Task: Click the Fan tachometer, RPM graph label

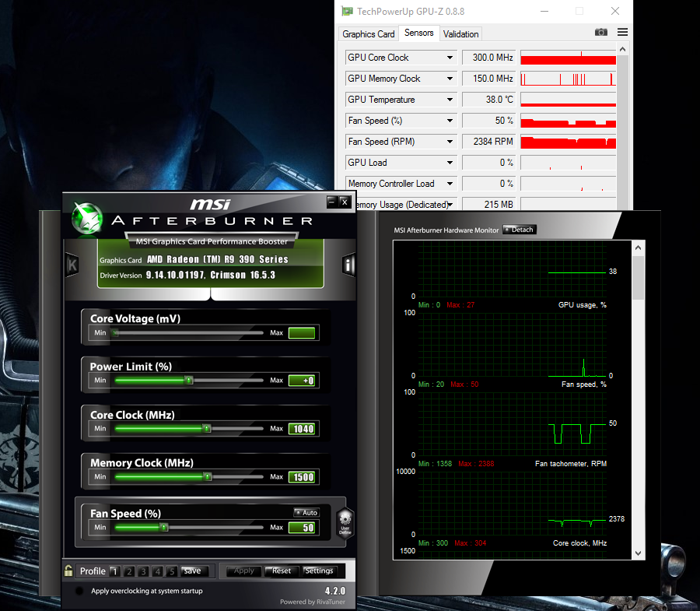Action: (x=571, y=464)
